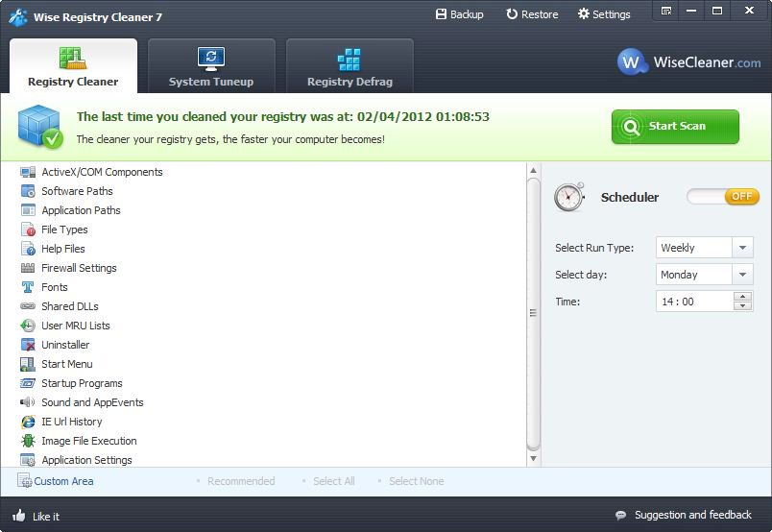Click the Help Files icon
The height and width of the screenshot is (532, 772).
click(28, 249)
